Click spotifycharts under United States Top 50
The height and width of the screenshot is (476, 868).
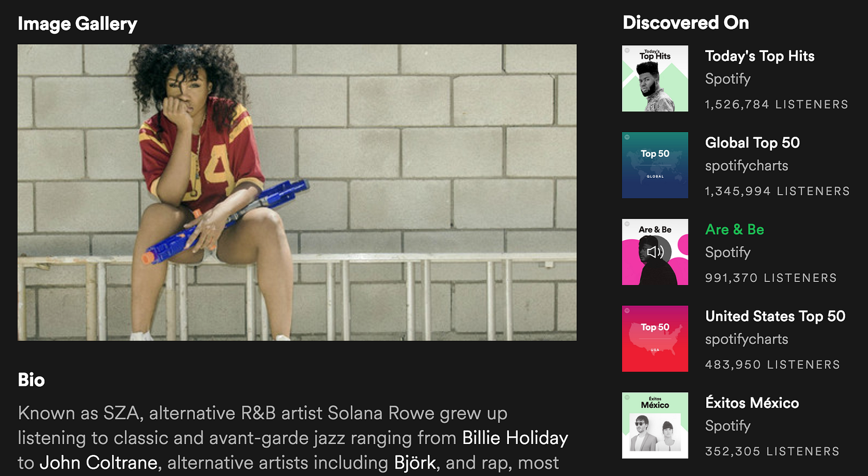[x=746, y=339]
